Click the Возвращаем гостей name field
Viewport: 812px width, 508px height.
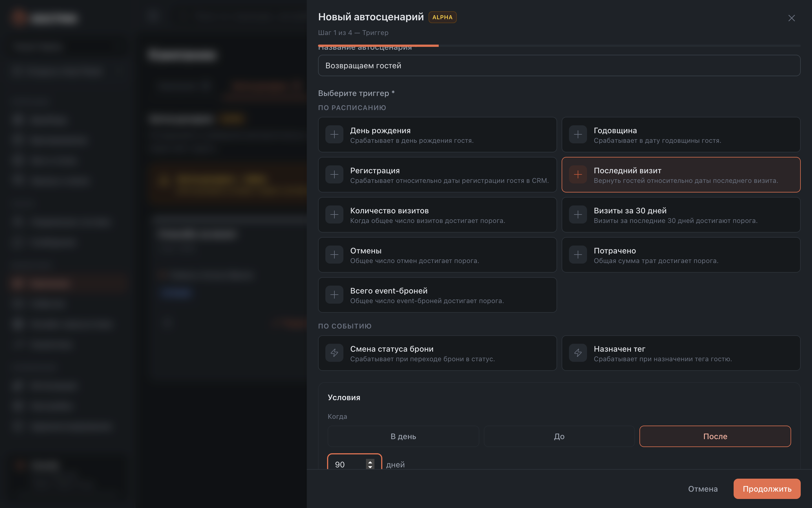click(559, 65)
